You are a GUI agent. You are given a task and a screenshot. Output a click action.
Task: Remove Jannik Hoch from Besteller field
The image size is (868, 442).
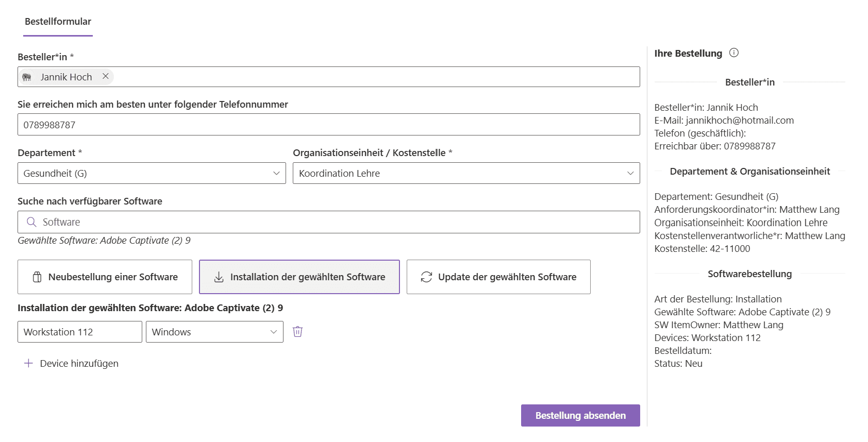(x=106, y=76)
